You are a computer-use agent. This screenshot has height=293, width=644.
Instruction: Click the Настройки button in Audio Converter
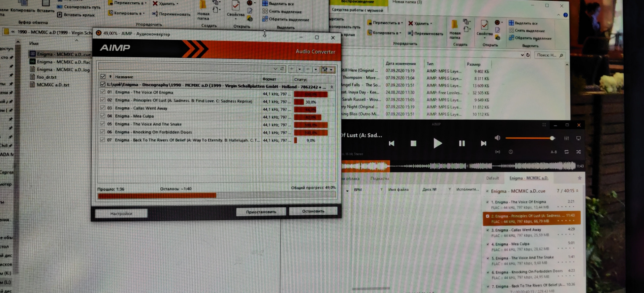121,213
